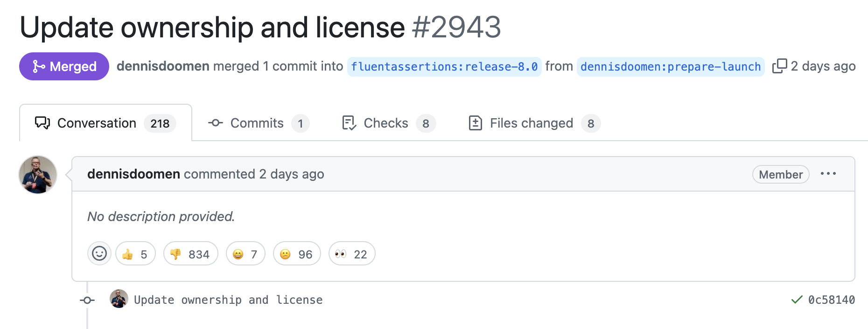Click the Conversation count badge 218
Viewport: 868px width, 329px height.
tap(160, 123)
